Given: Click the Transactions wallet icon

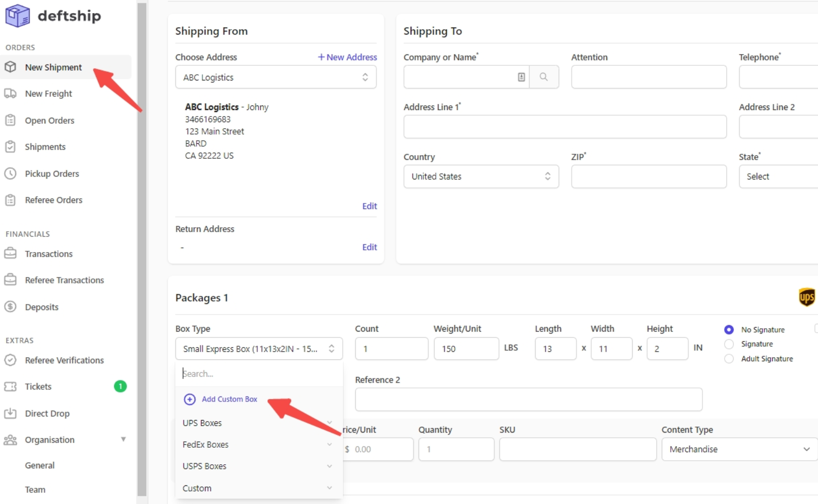Looking at the screenshot, I should [x=11, y=253].
